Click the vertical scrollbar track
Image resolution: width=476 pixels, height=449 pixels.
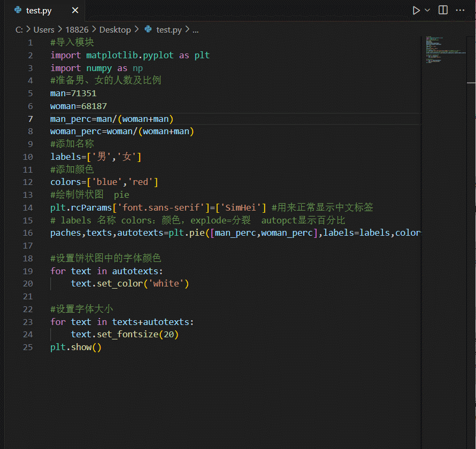(x=471, y=243)
